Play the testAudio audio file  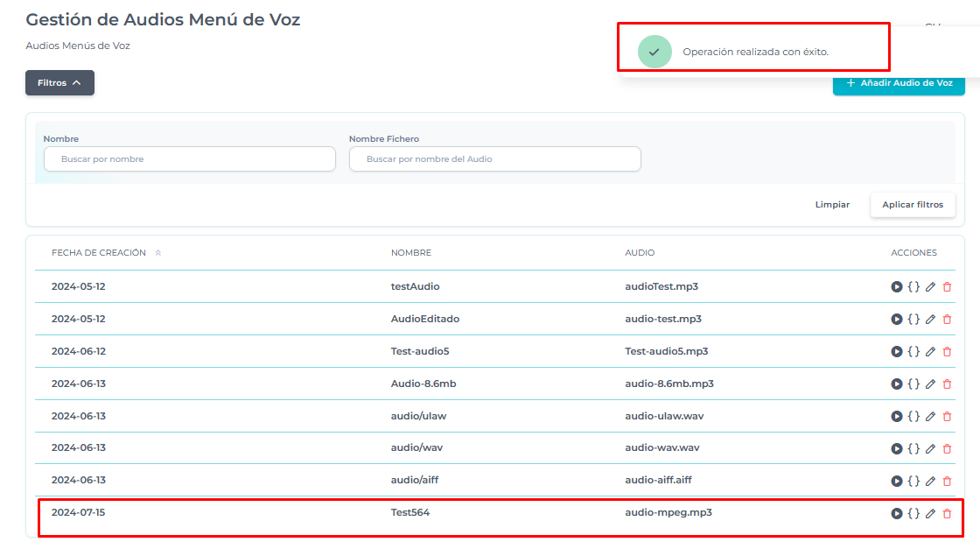tap(897, 287)
